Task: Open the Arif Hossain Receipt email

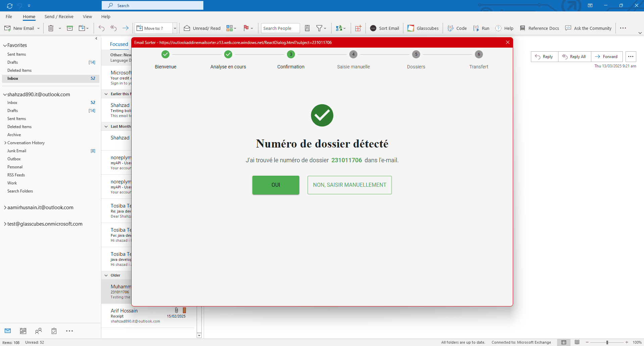Action: click(x=148, y=316)
